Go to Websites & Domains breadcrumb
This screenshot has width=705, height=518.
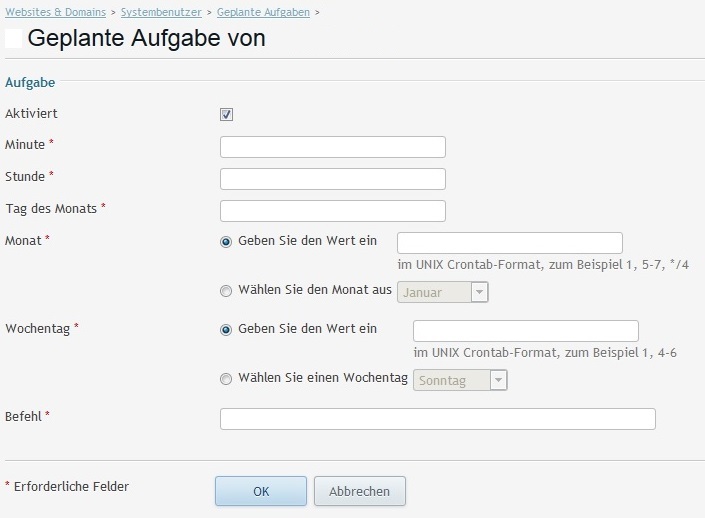[x=56, y=12]
